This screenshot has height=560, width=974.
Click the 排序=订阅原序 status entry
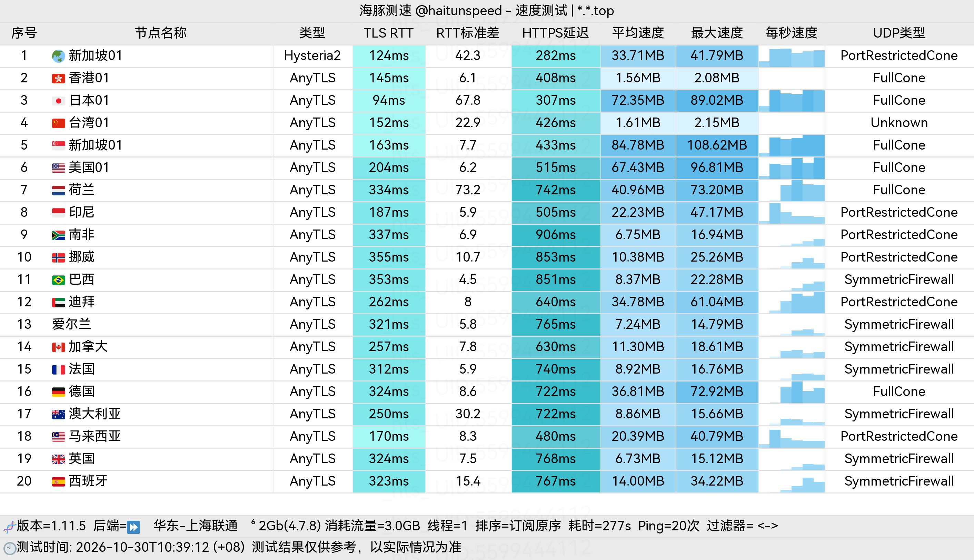(x=518, y=526)
